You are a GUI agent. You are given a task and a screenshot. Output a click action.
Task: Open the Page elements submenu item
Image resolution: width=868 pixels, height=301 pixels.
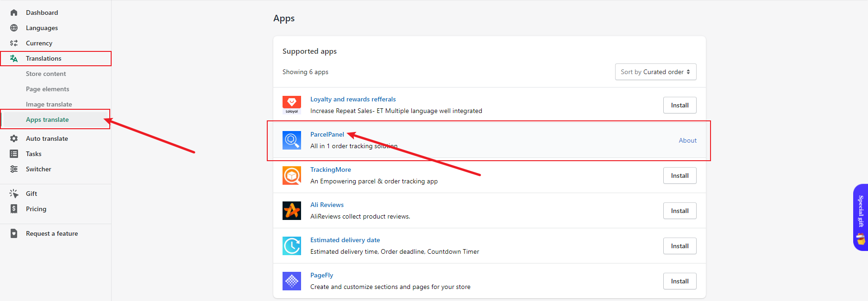click(48, 89)
